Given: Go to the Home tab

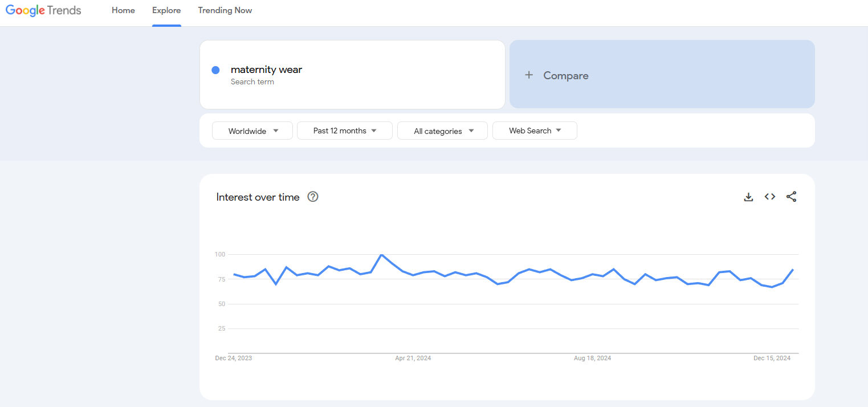Looking at the screenshot, I should coord(123,10).
